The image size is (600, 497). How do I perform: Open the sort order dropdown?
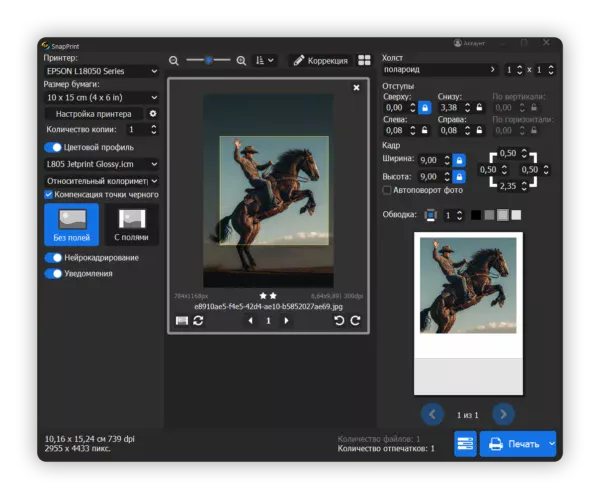coord(265,60)
